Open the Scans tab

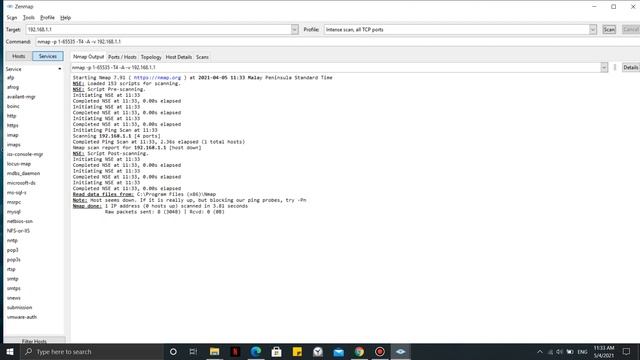click(202, 57)
